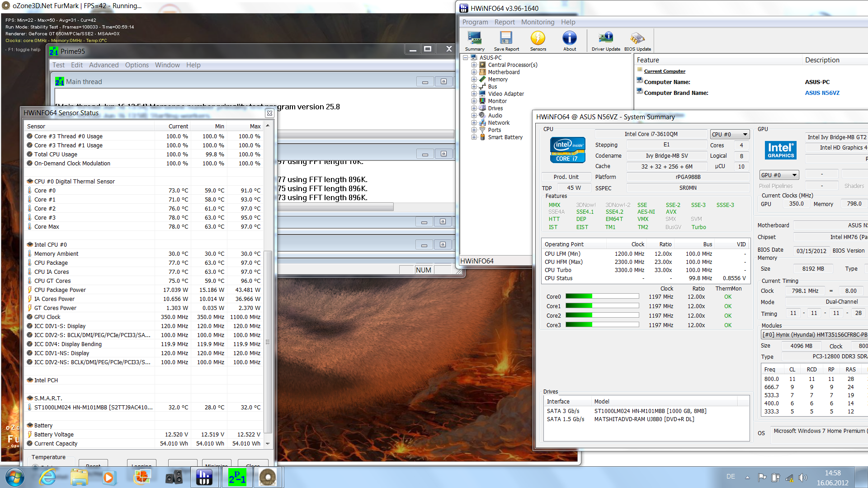
Task: Click the BIOS Update icon
Action: (x=637, y=41)
